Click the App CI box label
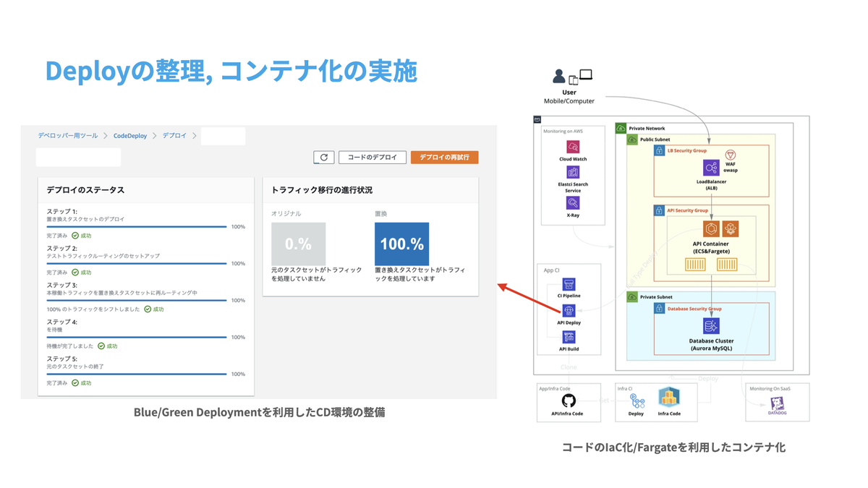Screen dimensions: 868x488 [551, 270]
